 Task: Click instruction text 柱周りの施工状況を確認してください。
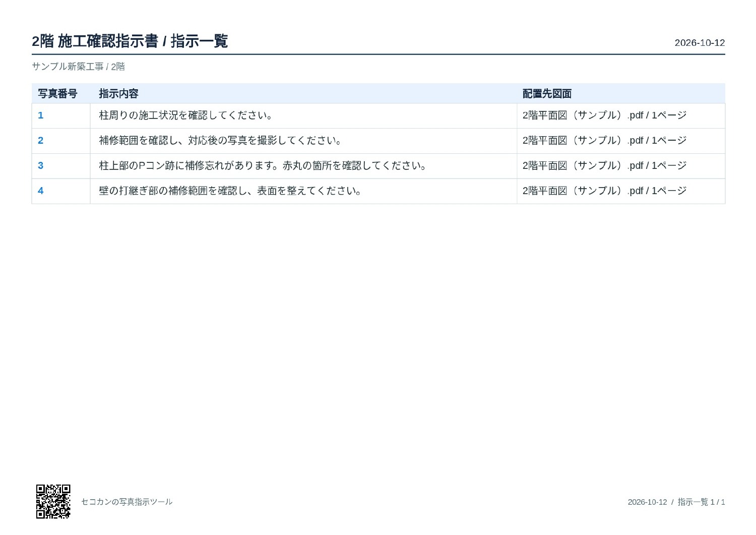pyautogui.click(x=186, y=115)
